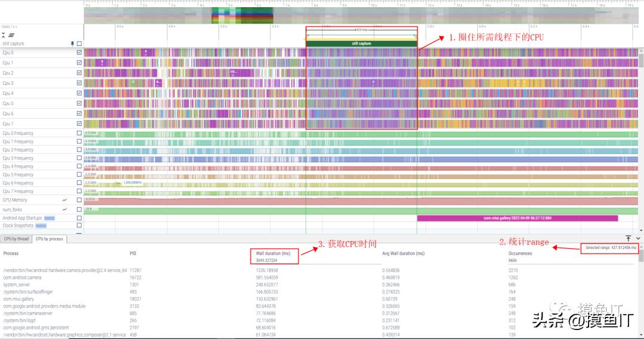Click the track list menu icon beside collapse
This screenshot has width=644, height=339.
tap(11, 35)
